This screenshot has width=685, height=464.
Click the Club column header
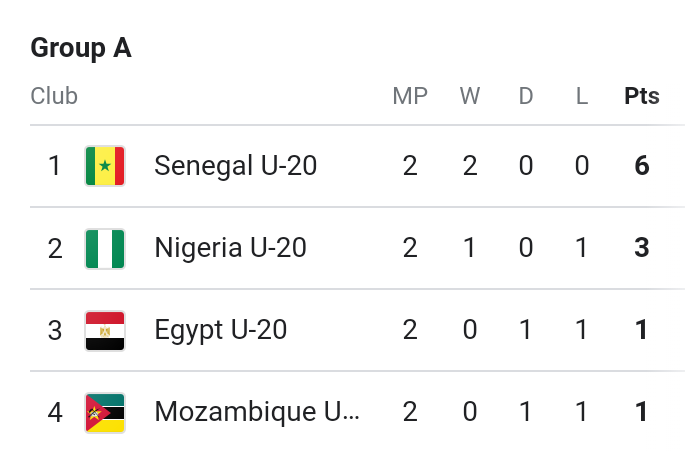tap(54, 96)
